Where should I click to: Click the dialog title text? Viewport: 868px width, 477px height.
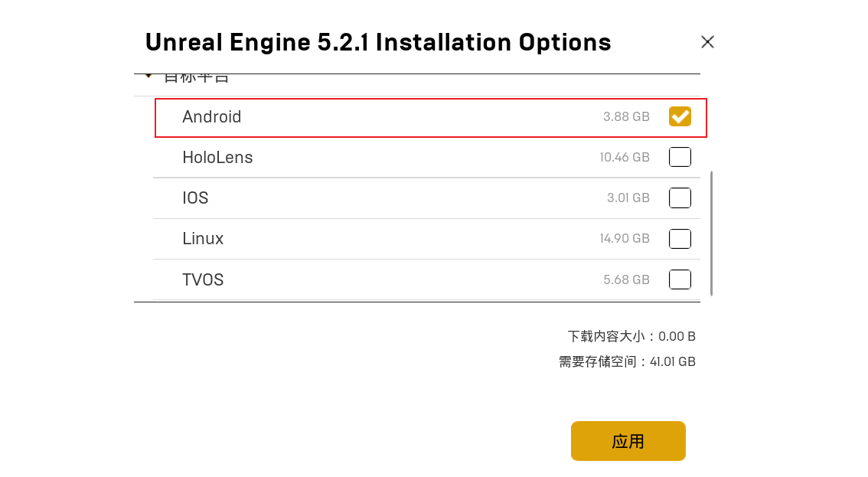tap(378, 42)
